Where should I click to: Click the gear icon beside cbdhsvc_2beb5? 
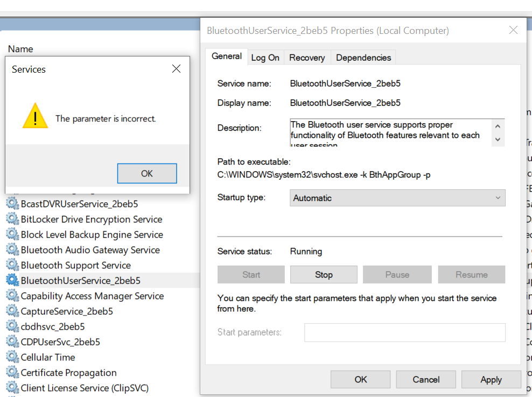tap(12, 326)
